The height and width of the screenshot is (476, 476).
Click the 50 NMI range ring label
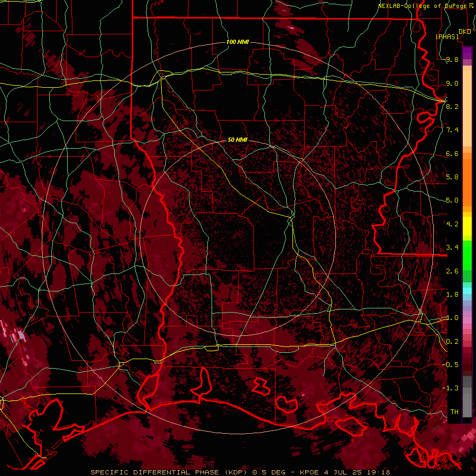[x=237, y=140]
